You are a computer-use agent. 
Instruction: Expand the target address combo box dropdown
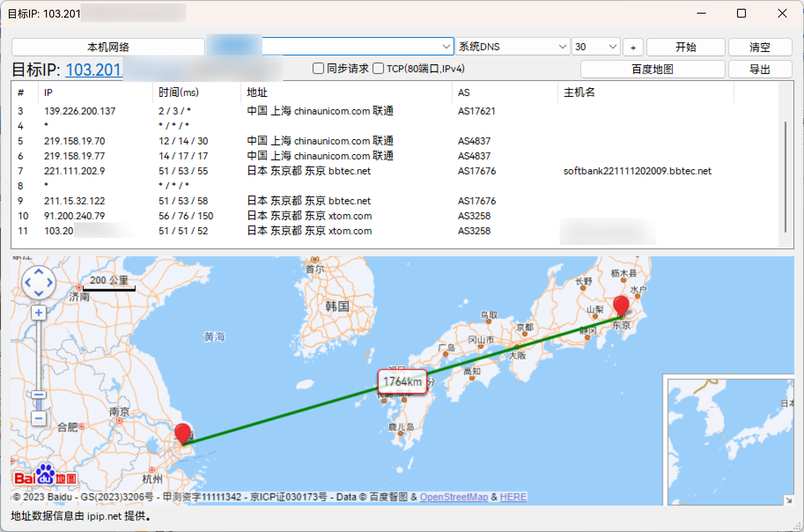[x=446, y=47]
